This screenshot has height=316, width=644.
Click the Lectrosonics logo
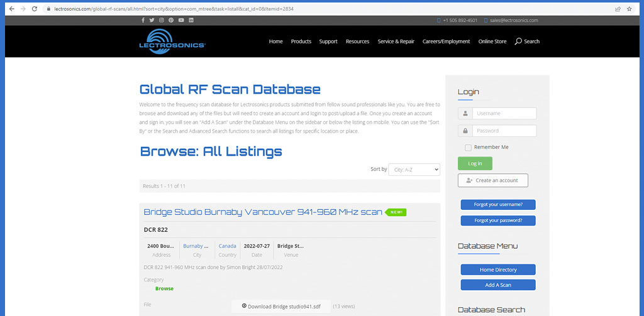point(172,41)
